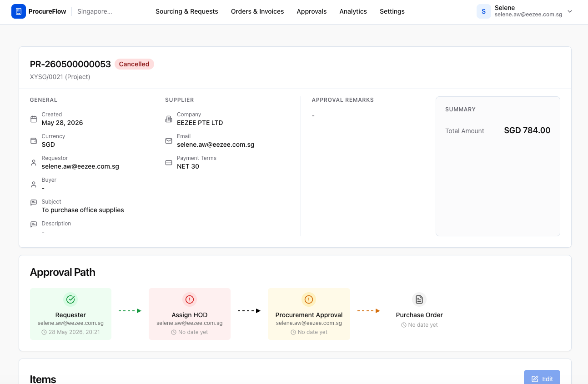The height and width of the screenshot is (384, 588).
Task: Click the XYSG/0021 (Project) text
Action: 60,77
